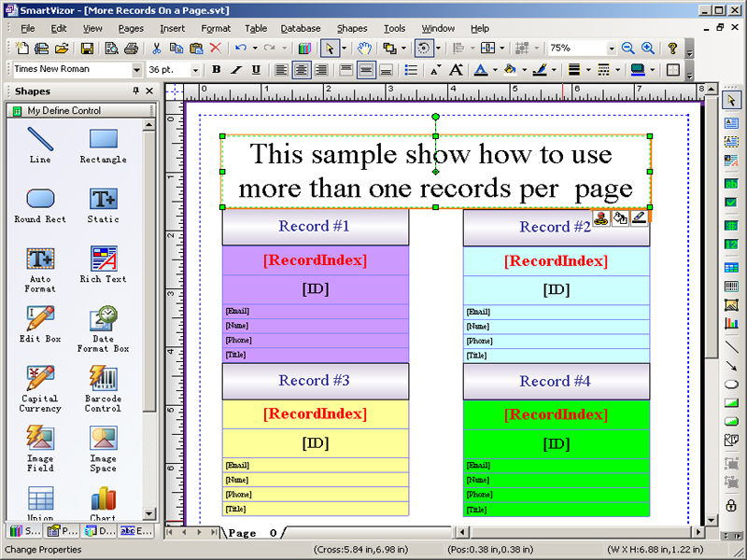
Task: Set vertical align middle
Action: pyautogui.click(x=366, y=70)
